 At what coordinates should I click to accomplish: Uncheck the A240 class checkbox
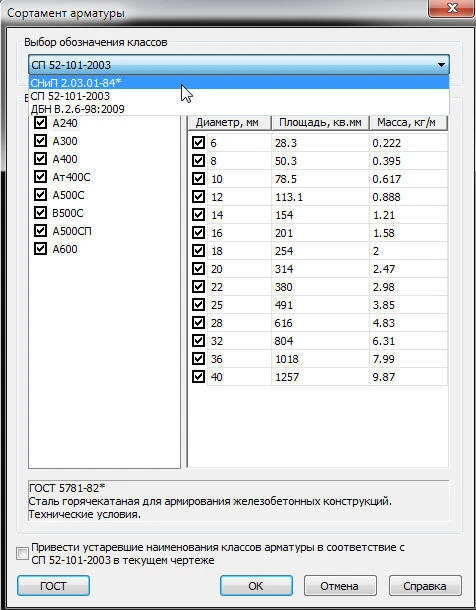coord(40,123)
